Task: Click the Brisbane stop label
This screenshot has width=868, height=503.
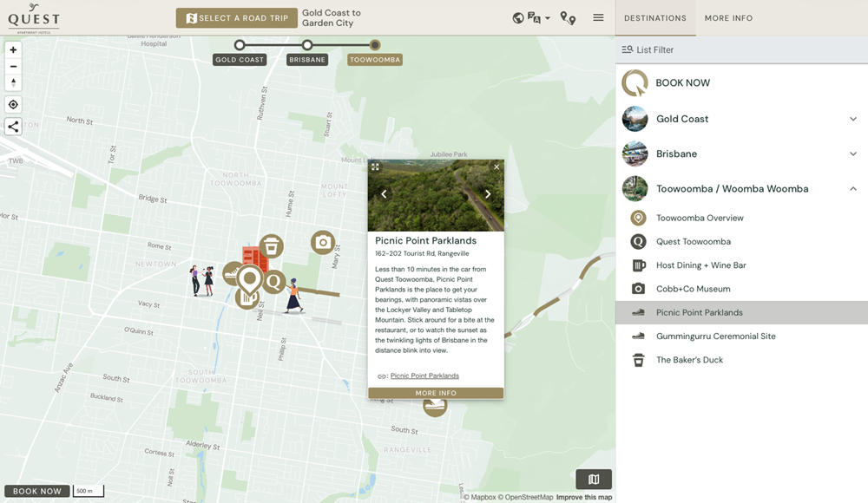Action: tap(307, 60)
